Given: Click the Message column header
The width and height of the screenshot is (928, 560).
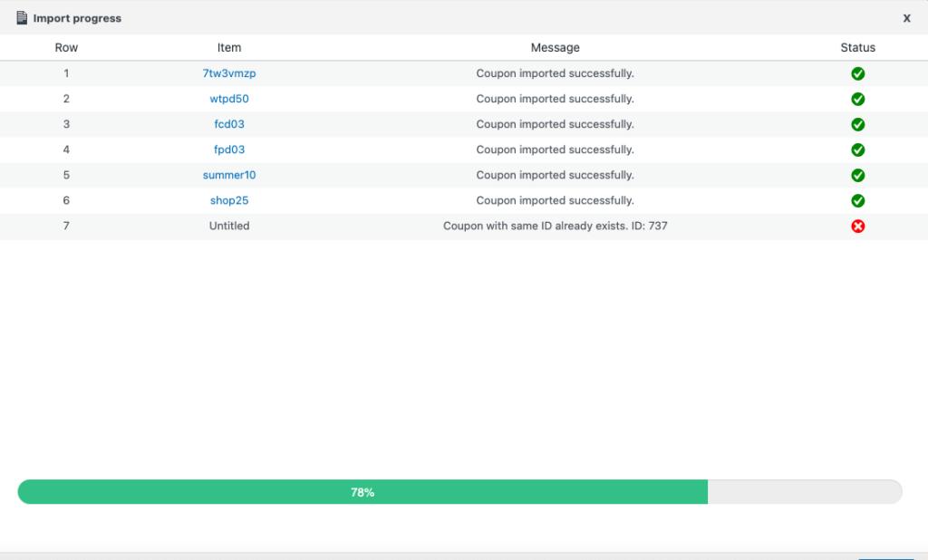Looking at the screenshot, I should point(556,47).
